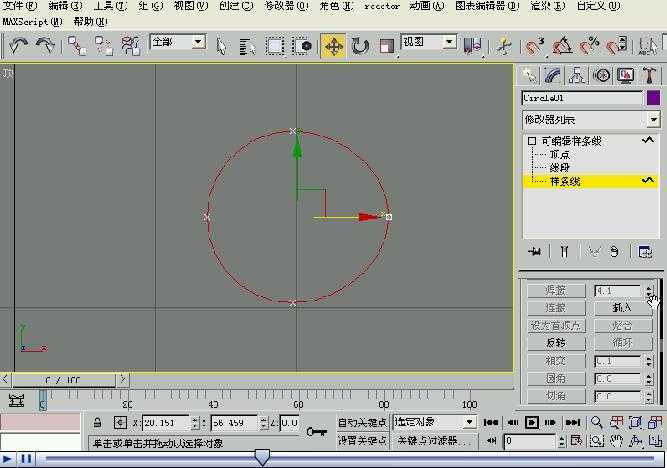Switch to the Motion panel tab

coord(601,76)
